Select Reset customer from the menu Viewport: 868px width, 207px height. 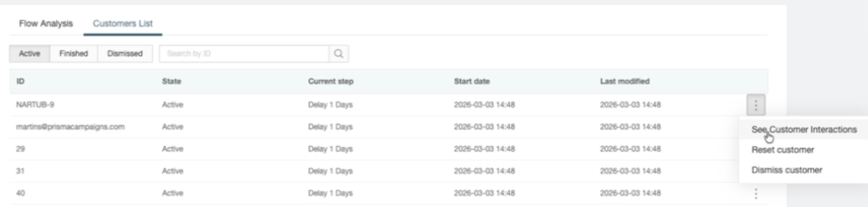click(783, 150)
